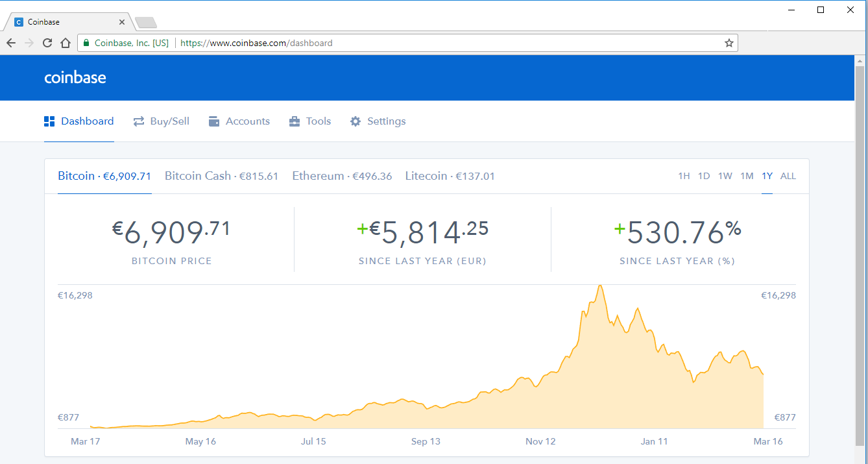The height and width of the screenshot is (464, 868).
Task: Click the Sep 13 axis label
Action: [426, 441]
